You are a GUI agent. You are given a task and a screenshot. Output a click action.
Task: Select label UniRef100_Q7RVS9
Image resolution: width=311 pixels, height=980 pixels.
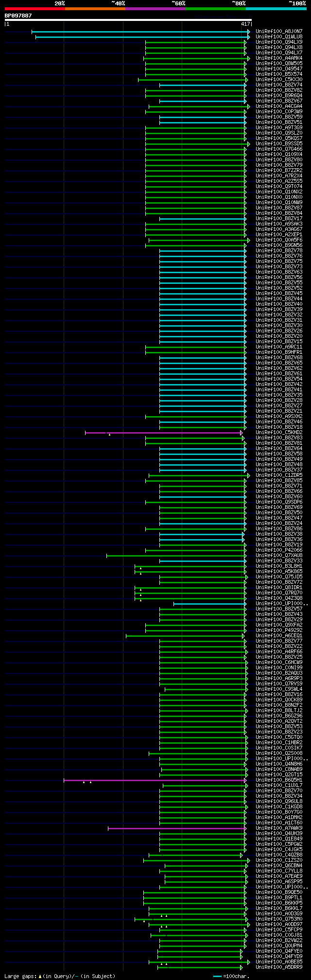coord(279,683)
